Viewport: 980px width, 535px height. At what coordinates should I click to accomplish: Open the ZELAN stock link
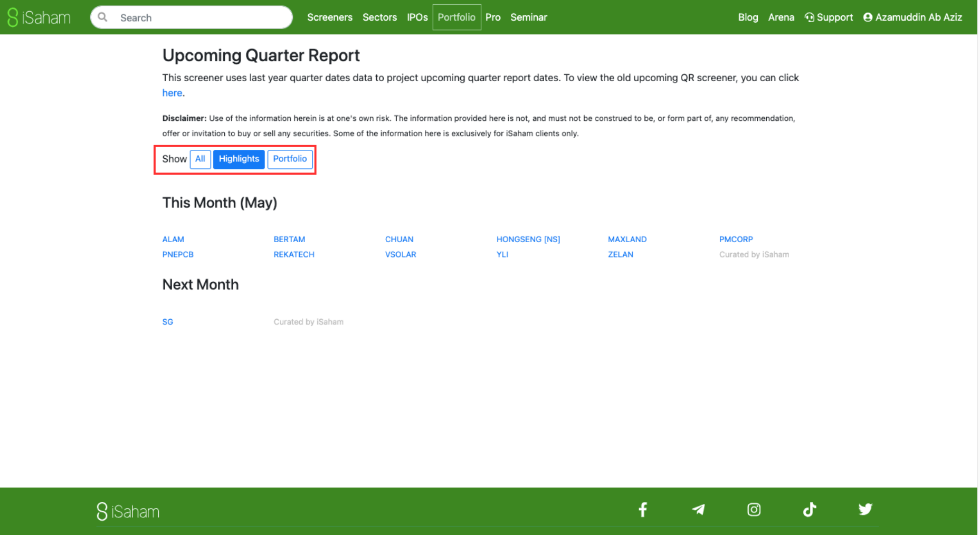621,254
